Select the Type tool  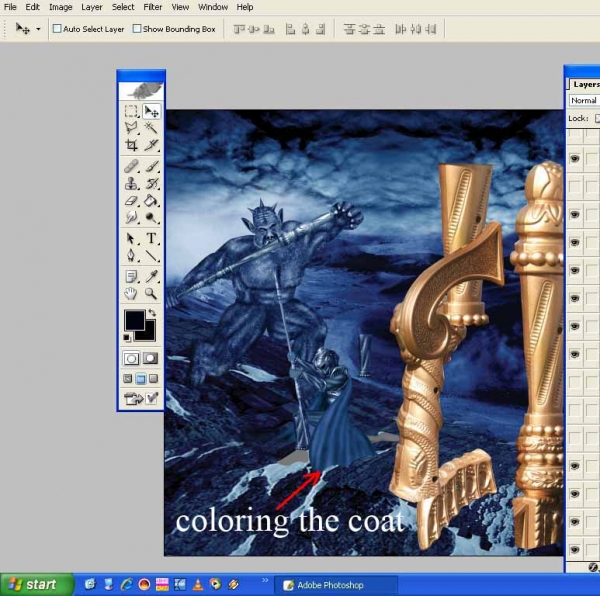coord(151,238)
